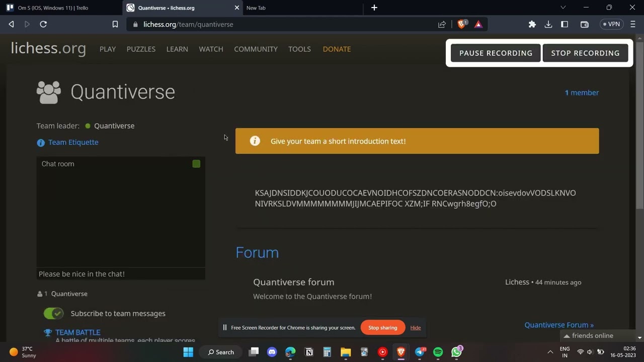The height and width of the screenshot is (362, 644).
Task: Open the extensions puzzle icon
Action: [x=532, y=24]
